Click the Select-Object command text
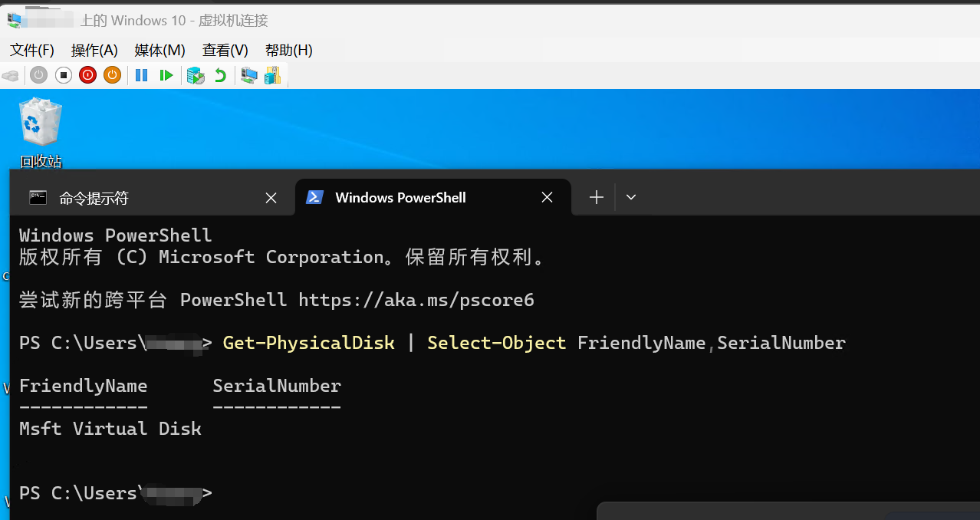980x520 pixels. click(496, 342)
